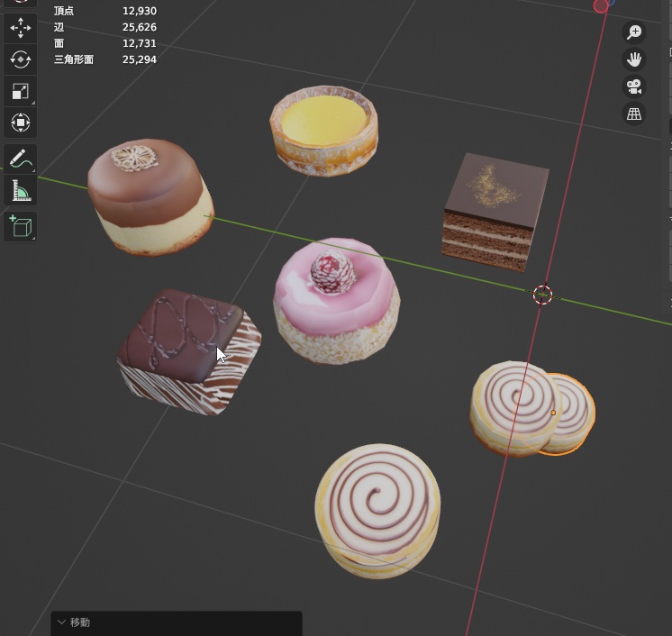
Task: Select the Measure tool
Action: [x=20, y=191]
